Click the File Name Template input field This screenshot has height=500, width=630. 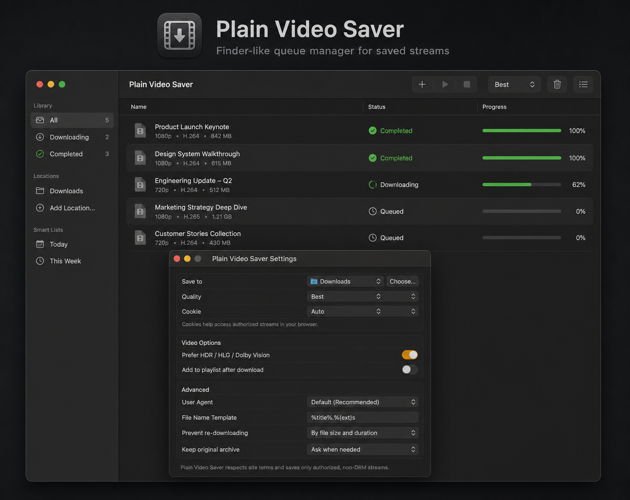coord(362,418)
